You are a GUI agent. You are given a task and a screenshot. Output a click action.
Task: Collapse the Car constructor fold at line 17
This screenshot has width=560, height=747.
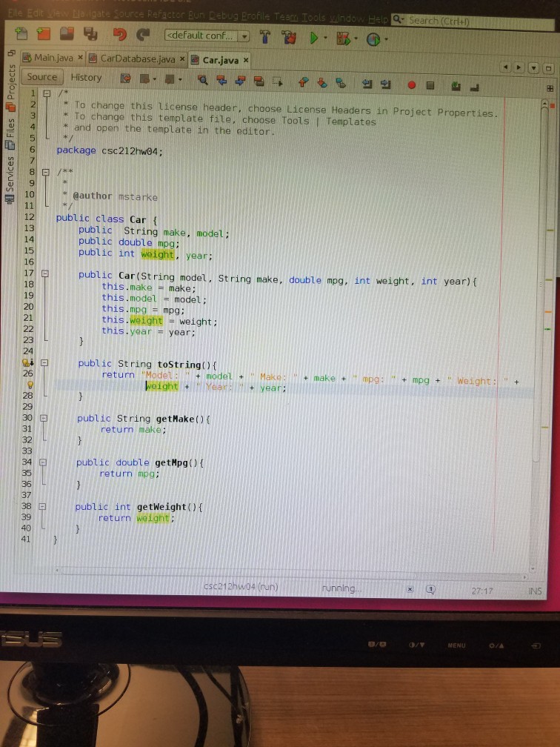coord(45,273)
